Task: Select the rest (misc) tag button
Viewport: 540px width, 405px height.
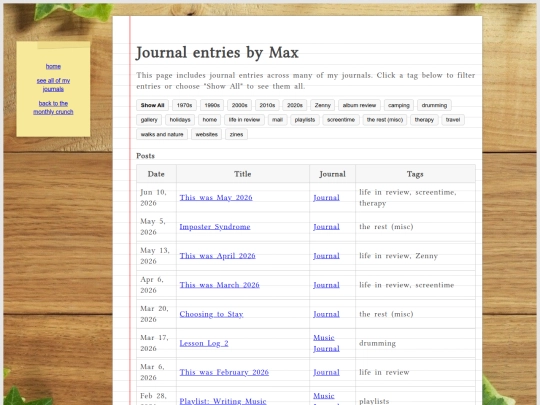Action: [x=385, y=120]
